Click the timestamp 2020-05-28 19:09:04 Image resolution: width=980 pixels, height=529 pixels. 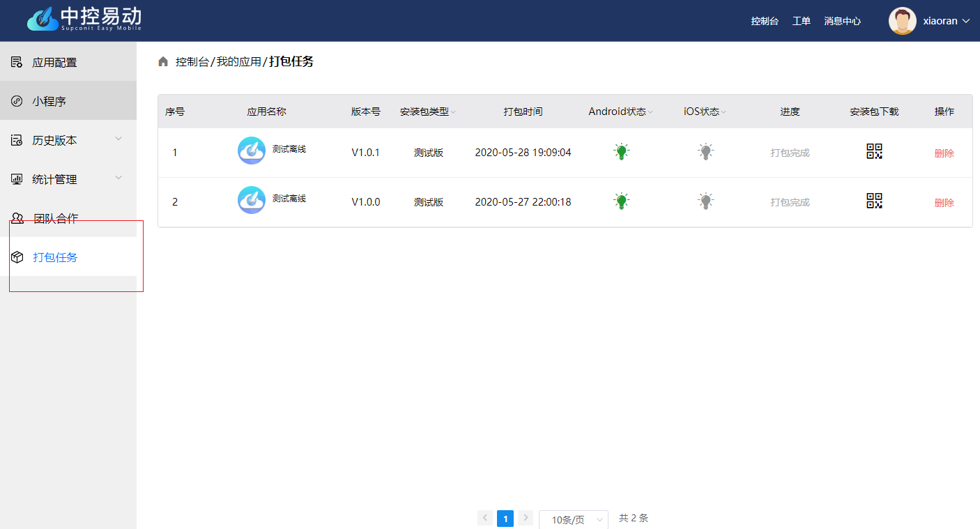[523, 153]
